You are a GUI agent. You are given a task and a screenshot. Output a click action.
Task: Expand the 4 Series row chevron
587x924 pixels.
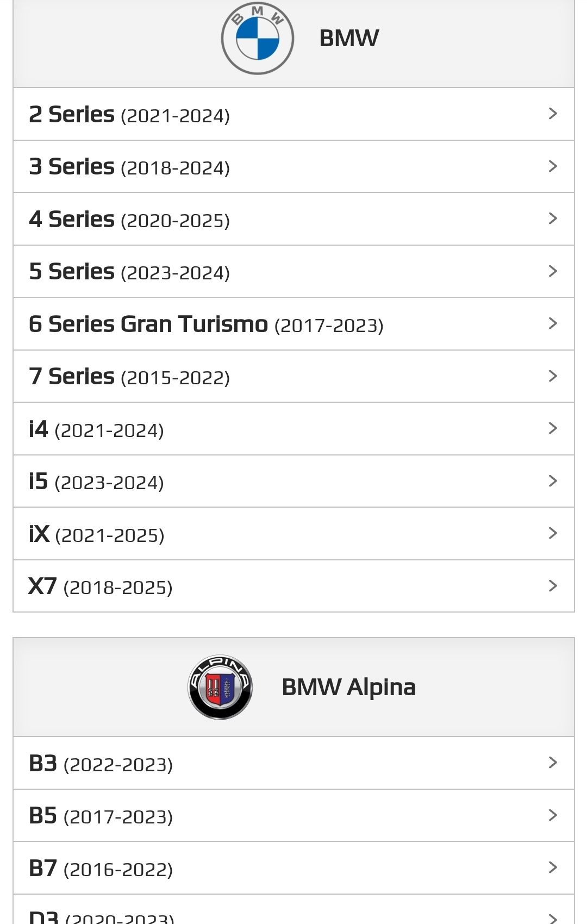(553, 218)
